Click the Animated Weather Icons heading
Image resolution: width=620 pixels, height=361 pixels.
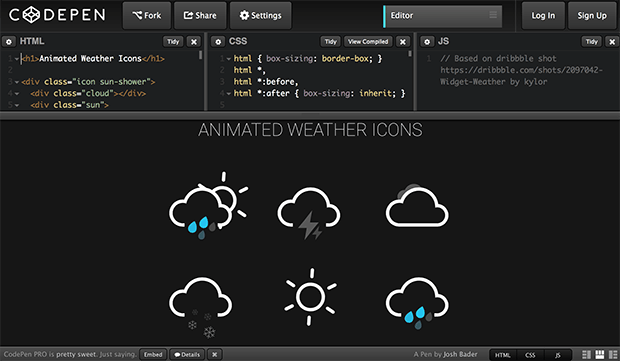point(310,130)
